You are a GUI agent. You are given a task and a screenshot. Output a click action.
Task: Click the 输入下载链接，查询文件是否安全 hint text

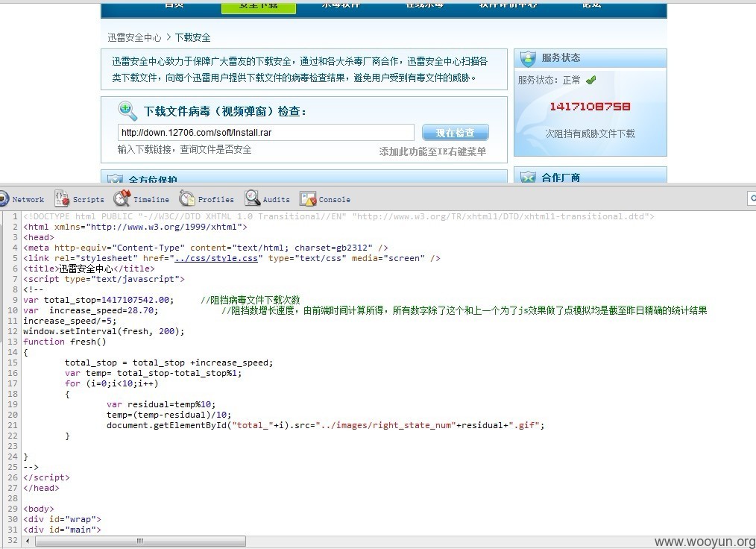(x=185, y=149)
